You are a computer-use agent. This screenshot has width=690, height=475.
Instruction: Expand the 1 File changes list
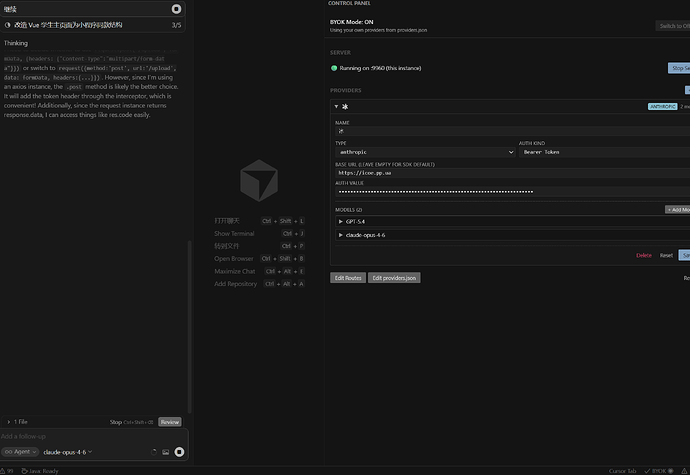(x=17, y=422)
